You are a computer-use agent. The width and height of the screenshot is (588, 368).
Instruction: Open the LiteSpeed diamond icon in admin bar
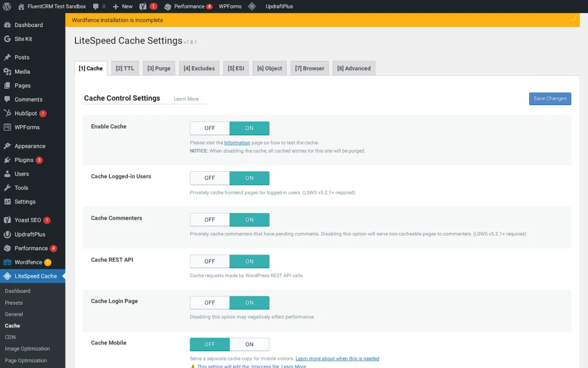(x=252, y=6)
